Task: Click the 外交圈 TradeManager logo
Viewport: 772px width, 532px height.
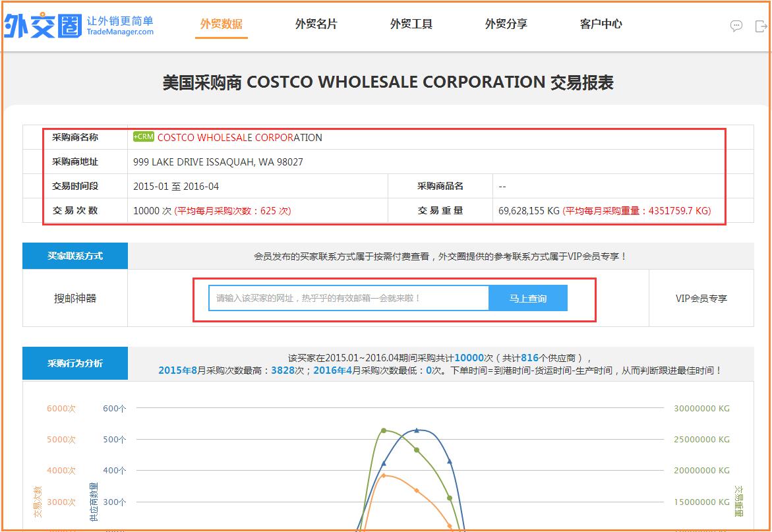Action: click(x=78, y=25)
